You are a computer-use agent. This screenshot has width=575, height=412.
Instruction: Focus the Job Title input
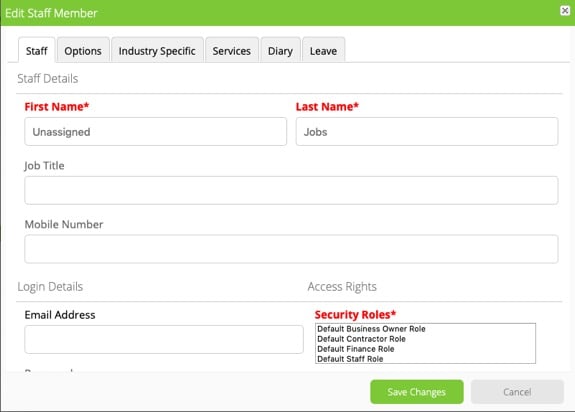(291, 190)
